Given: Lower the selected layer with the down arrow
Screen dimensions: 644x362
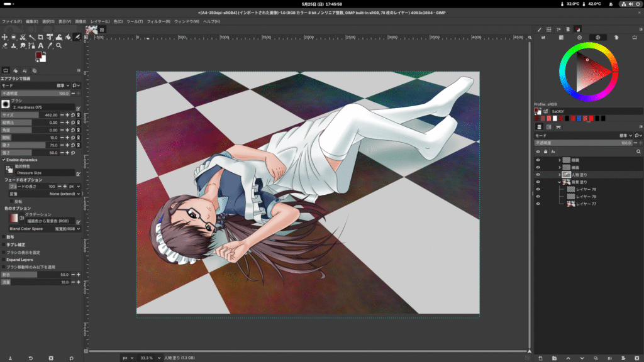Looking at the screenshot, I should (x=582, y=358).
